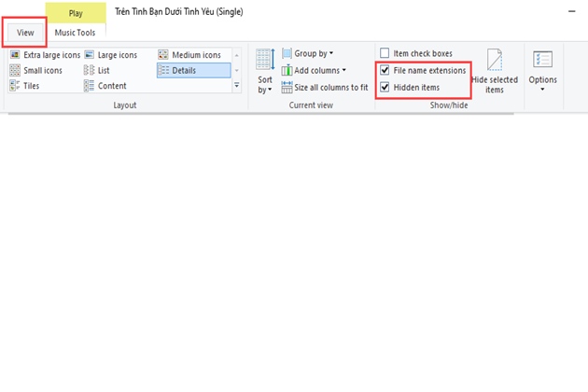588x392 pixels.
Task: Open folder Options button
Action: pos(542,70)
